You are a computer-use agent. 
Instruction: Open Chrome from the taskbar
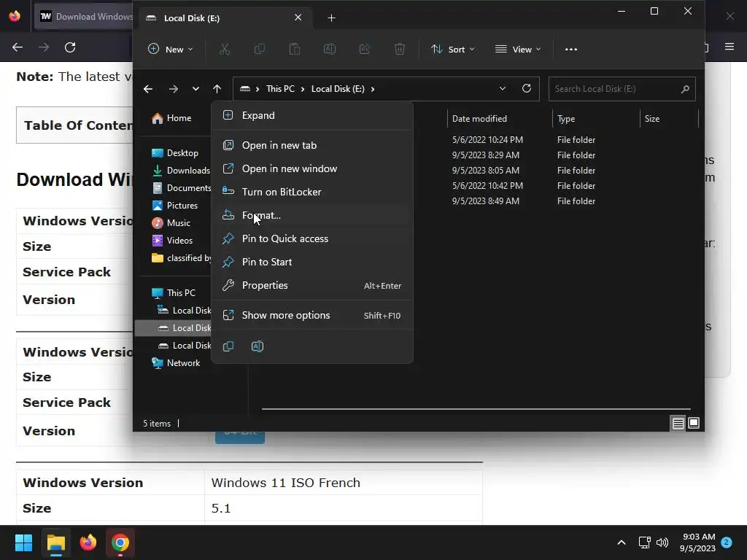tap(120, 542)
